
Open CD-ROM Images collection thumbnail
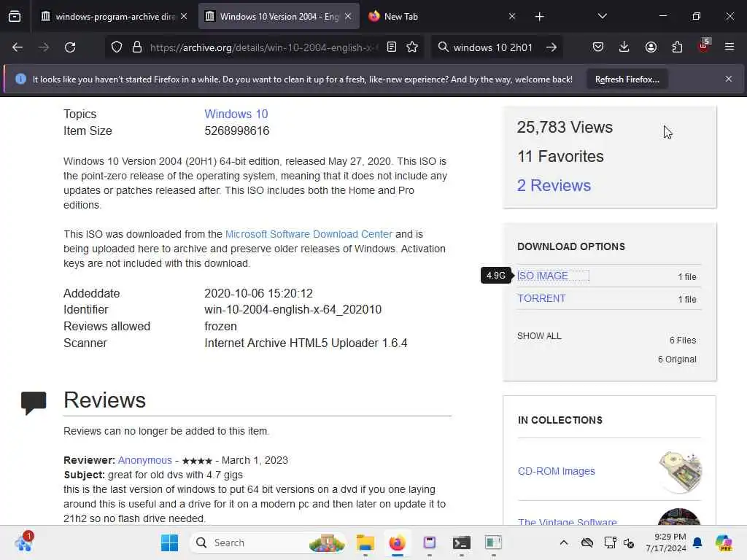[680, 472]
